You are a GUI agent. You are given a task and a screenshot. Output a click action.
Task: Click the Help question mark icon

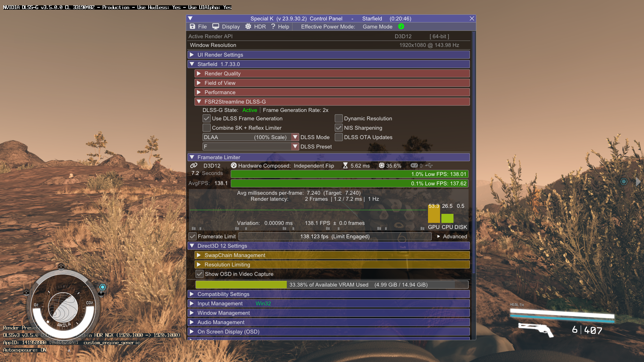point(273,26)
